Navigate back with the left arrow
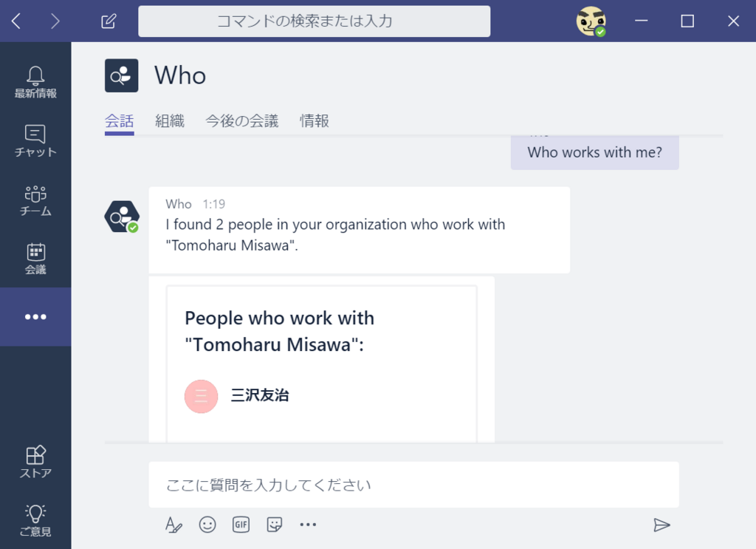The height and width of the screenshot is (549, 756). pos(16,21)
